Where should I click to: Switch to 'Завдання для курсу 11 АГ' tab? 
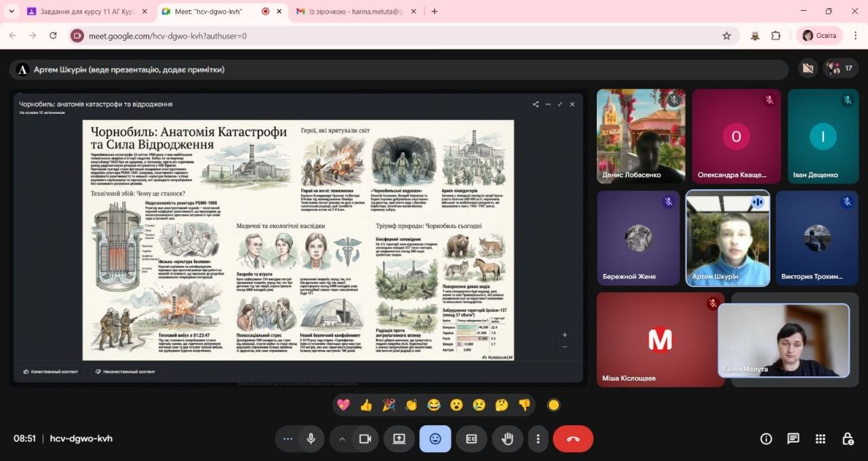pos(85,12)
